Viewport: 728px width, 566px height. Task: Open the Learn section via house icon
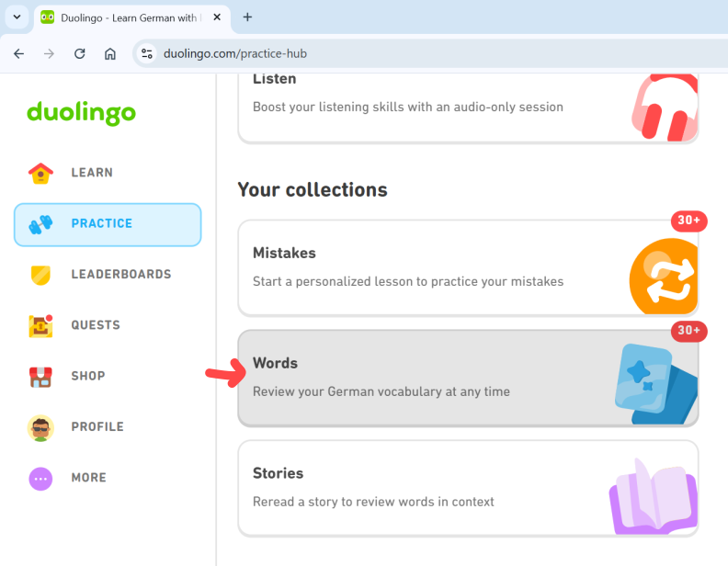[x=40, y=173]
